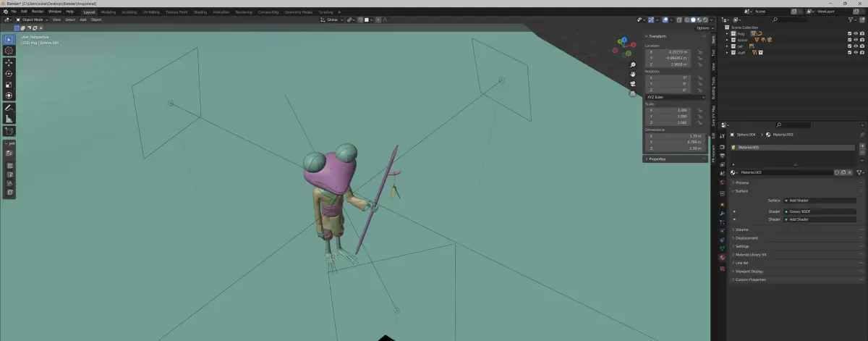Expand the Volume panel
Image resolution: width=868 pixels, height=341 pixels.
pyautogui.click(x=741, y=230)
